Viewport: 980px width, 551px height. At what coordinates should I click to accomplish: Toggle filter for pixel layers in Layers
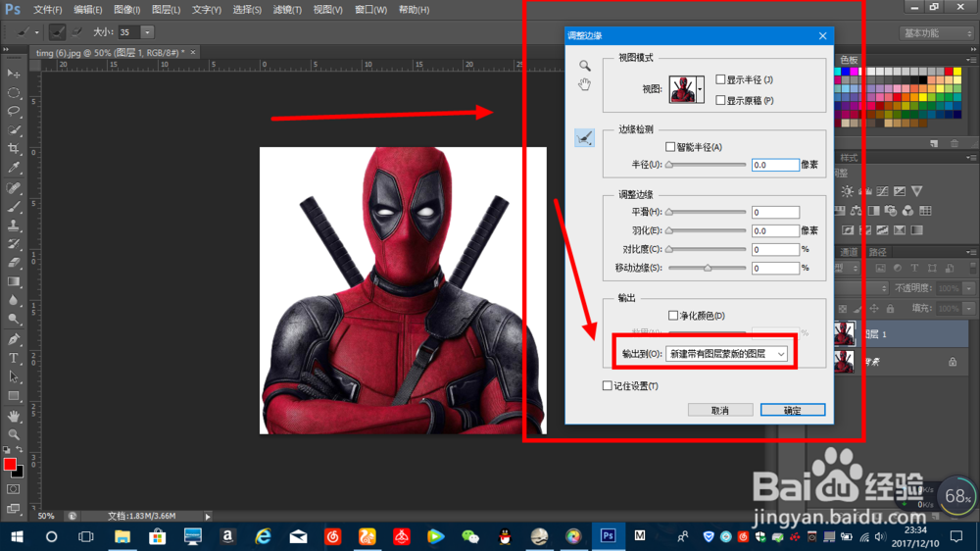[x=881, y=268]
